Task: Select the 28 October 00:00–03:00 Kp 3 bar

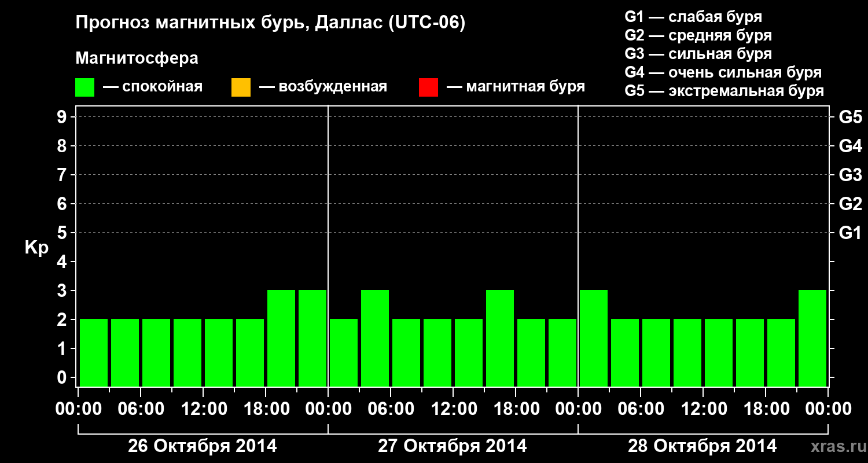Action: 594,338
